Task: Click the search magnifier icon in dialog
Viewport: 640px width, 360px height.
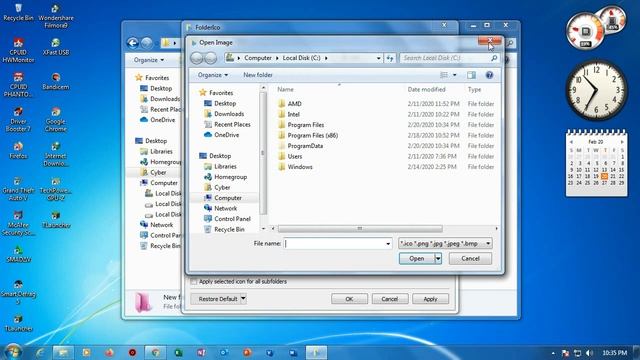Action: pyautogui.click(x=494, y=58)
